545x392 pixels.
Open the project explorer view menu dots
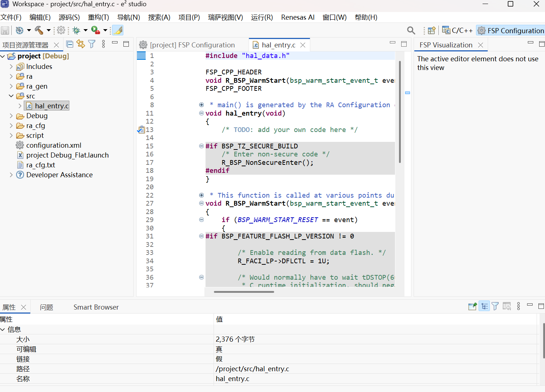coord(104,44)
